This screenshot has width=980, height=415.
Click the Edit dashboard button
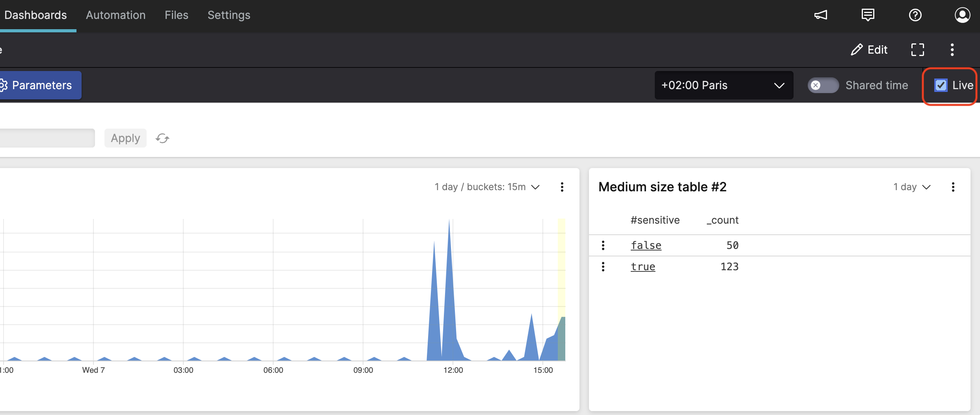pyautogui.click(x=869, y=50)
